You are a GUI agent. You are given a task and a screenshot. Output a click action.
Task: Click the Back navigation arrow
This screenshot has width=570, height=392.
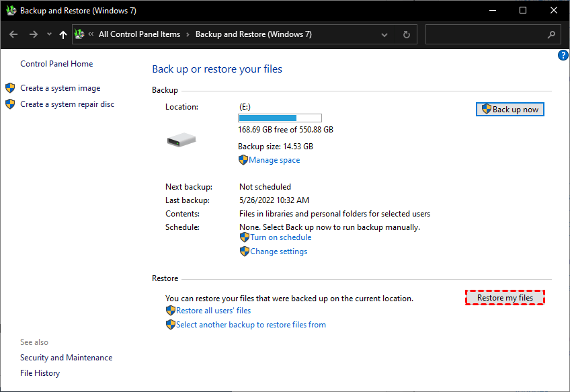(13, 34)
